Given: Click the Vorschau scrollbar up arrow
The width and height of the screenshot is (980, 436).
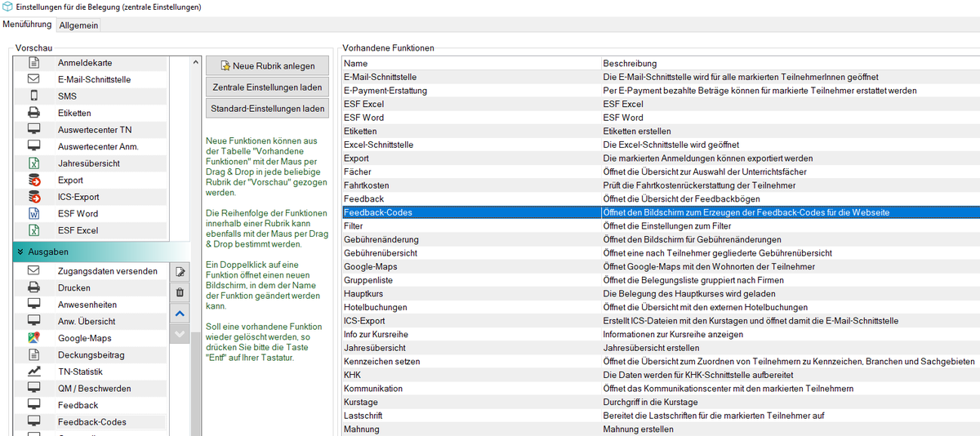Looking at the screenshot, I should point(195,62).
